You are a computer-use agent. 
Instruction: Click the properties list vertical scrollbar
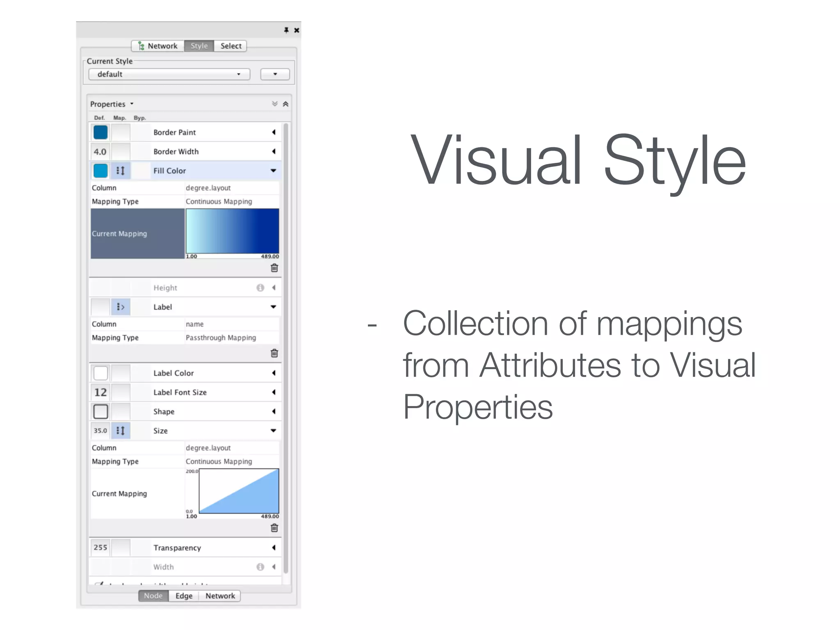(x=286, y=348)
